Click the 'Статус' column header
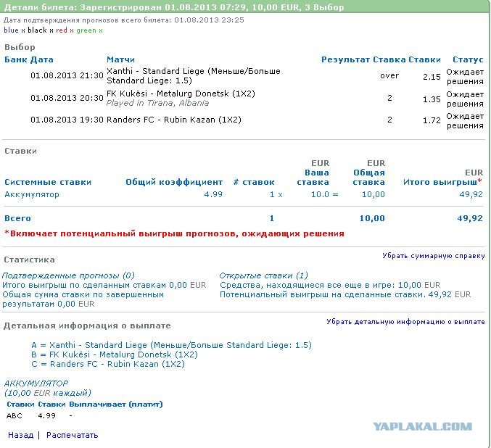The height and width of the screenshot is (448, 491). click(x=467, y=59)
